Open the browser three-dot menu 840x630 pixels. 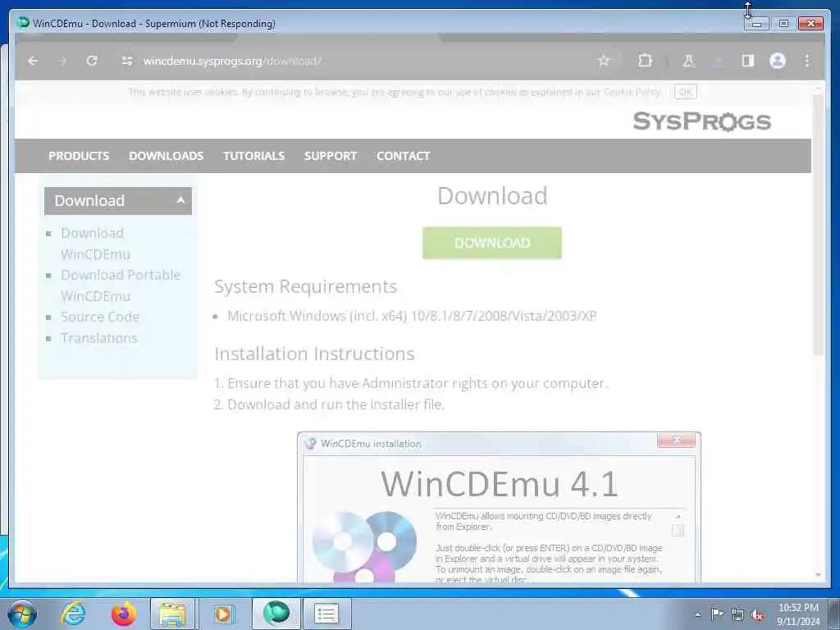807,61
